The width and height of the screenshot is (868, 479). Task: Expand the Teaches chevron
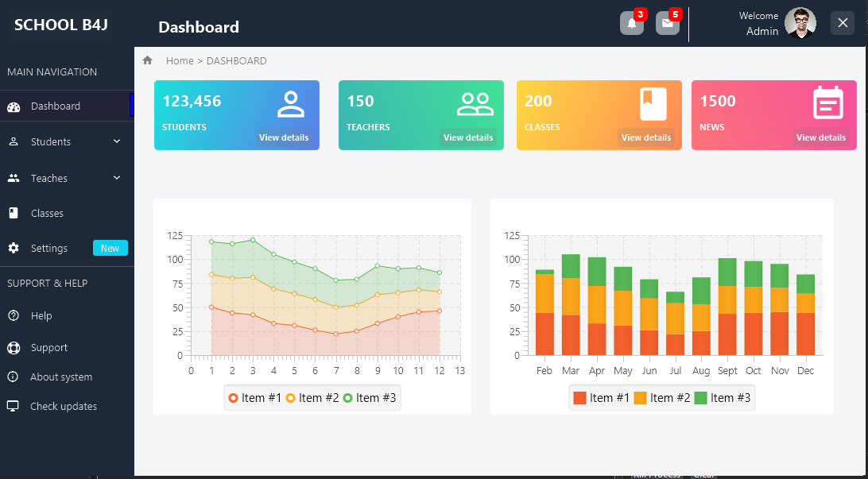click(117, 178)
